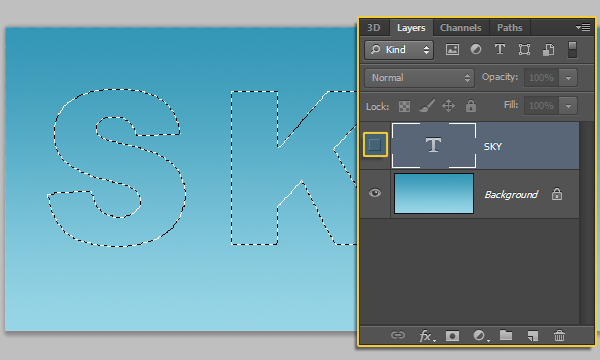Toggle layer filtering switch on/off
600x360 pixels.
pyautogui.click(x=572, y=50)
